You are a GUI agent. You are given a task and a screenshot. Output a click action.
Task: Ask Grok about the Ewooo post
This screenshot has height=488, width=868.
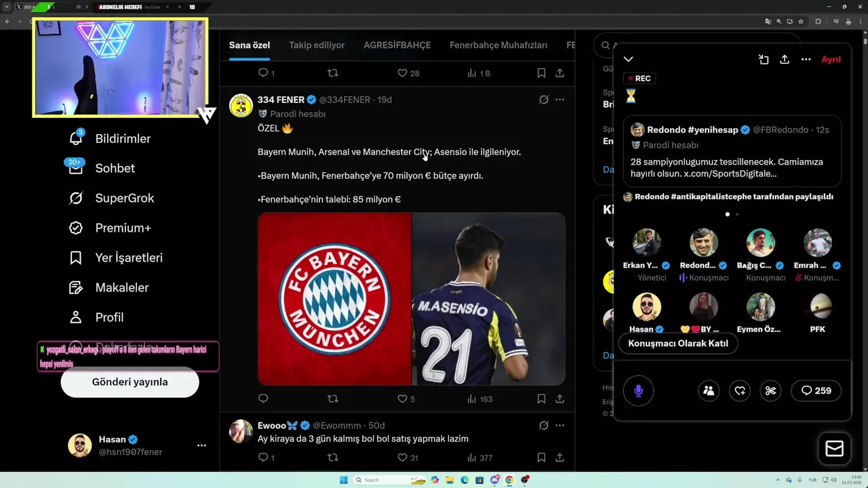tap(543, 426)
